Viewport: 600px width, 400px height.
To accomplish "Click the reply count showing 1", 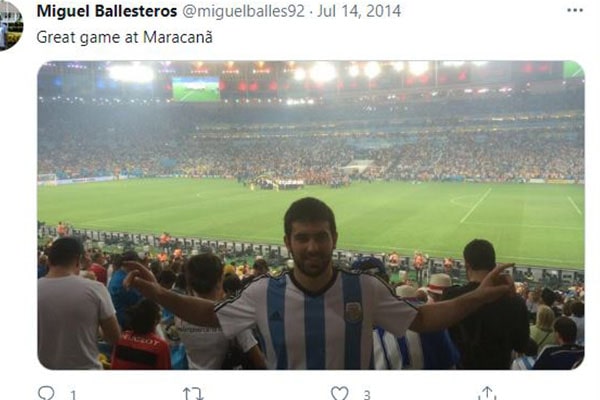I will (x=73, y=395).
